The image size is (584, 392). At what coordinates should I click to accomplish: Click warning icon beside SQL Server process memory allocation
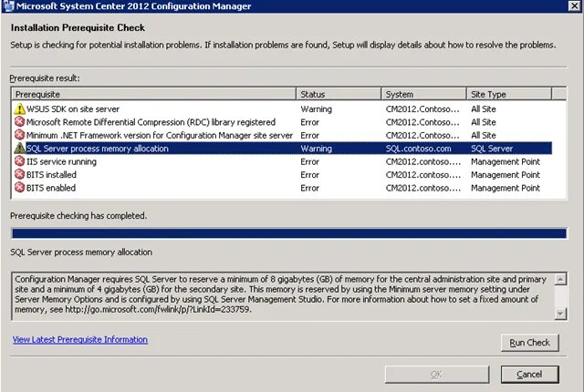19,148
